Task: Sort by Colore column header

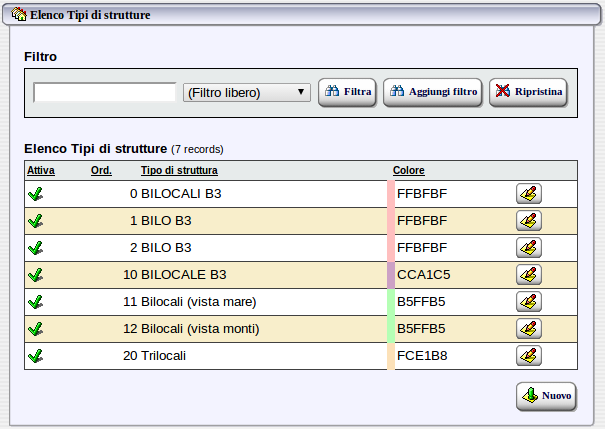Action: point(409,171)
